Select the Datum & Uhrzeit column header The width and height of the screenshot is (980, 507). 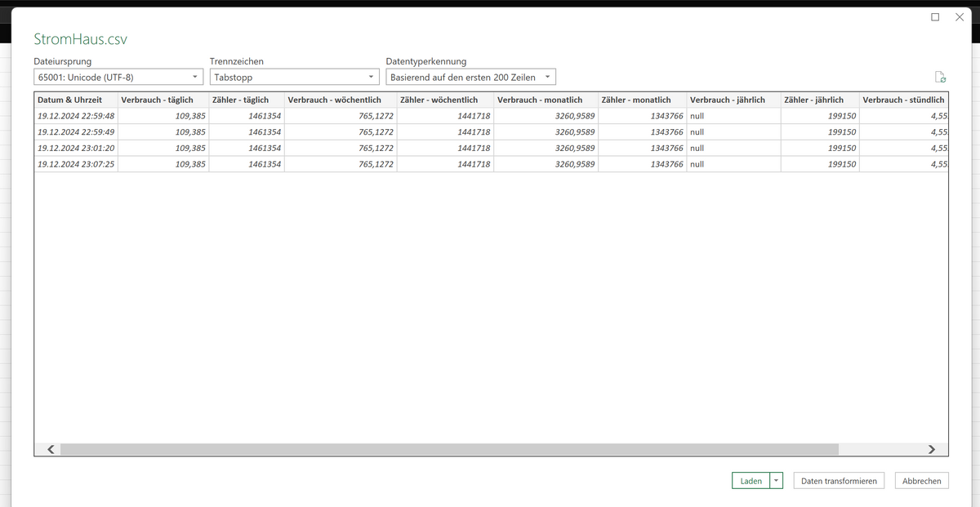click(x=75, y=100)
